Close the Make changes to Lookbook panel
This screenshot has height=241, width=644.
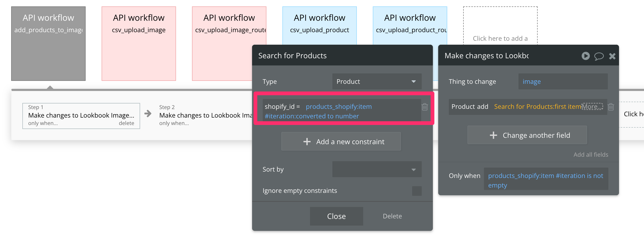612,56
